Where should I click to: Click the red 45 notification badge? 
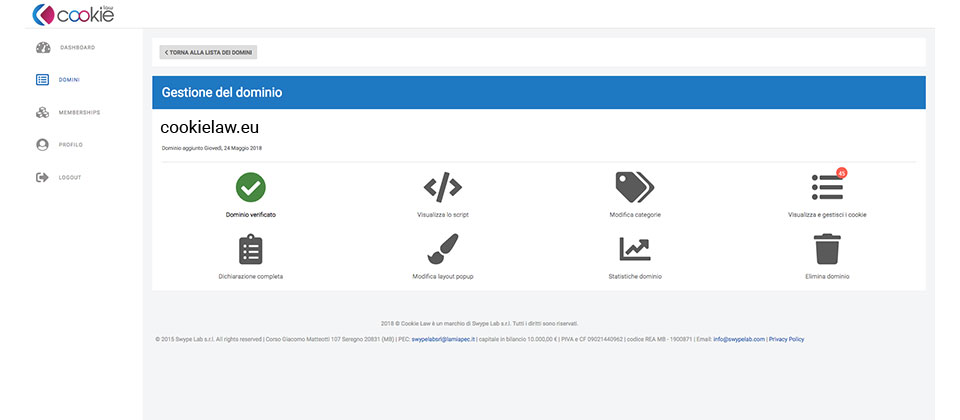point(841,173)
